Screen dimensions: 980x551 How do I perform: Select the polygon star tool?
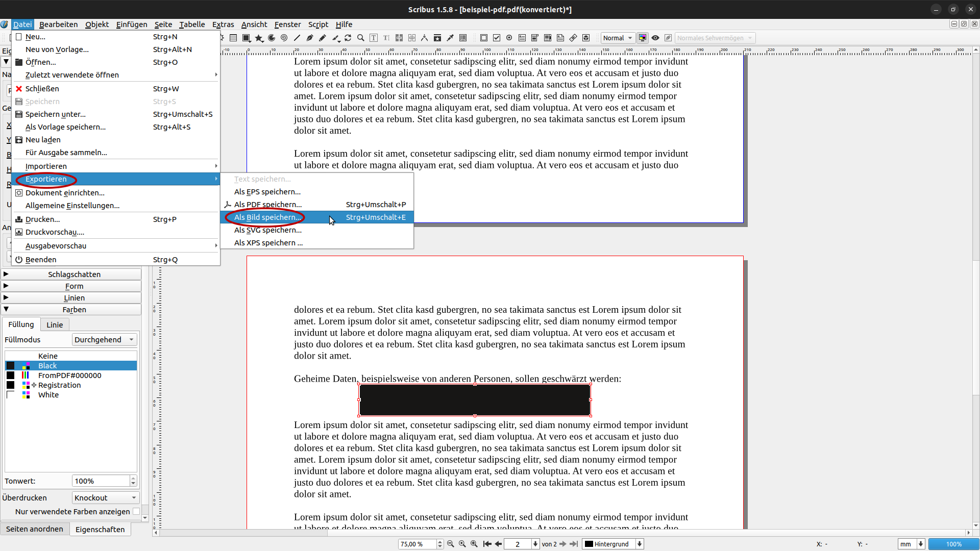(x=259, y=38)
